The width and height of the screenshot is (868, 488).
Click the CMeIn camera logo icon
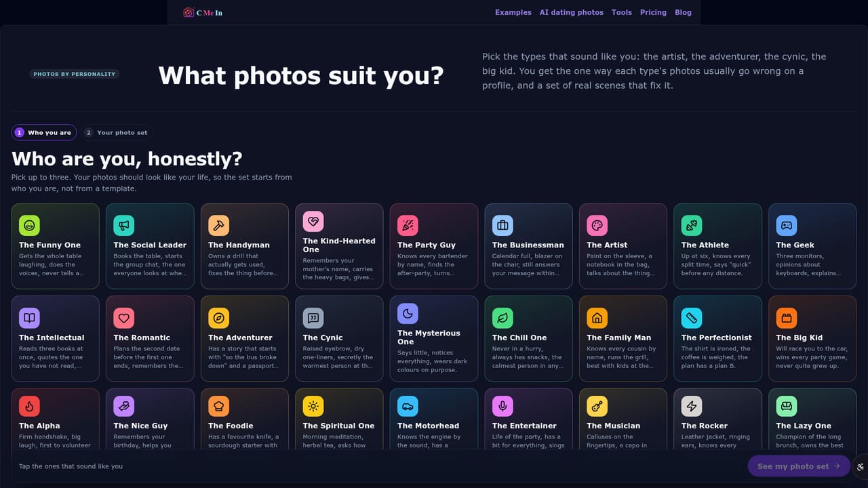(x=189, y=12)
